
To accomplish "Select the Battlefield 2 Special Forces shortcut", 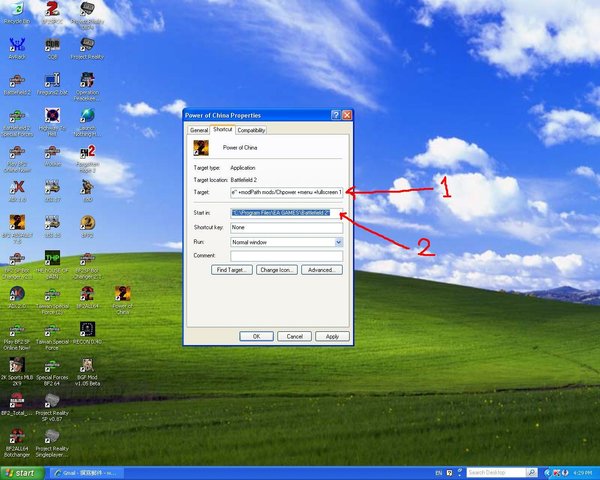I will click(x=17, y=123).
